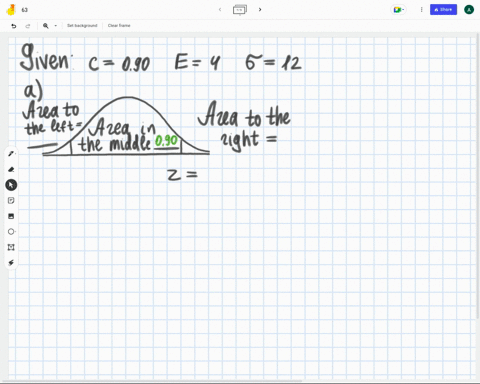Image resolution: width=480 pixels, height=384 pixels.
Task: Expand the frame bar thumbnail
Action: coord(240,10)
